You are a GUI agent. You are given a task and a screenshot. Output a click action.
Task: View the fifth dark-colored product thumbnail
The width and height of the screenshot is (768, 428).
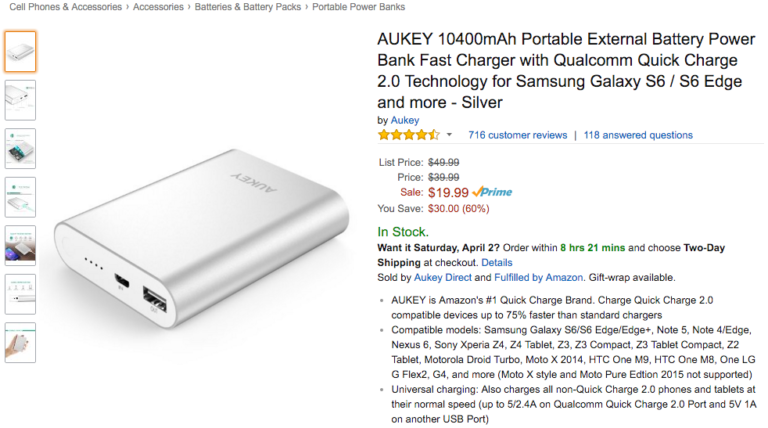pyautogui.click(x=20, y=245)
